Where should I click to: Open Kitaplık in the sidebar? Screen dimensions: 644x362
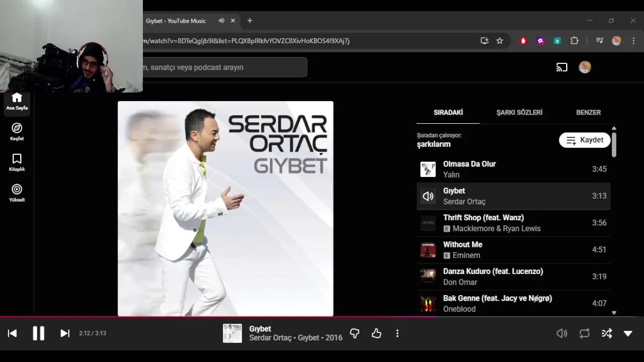click(17, 162)
